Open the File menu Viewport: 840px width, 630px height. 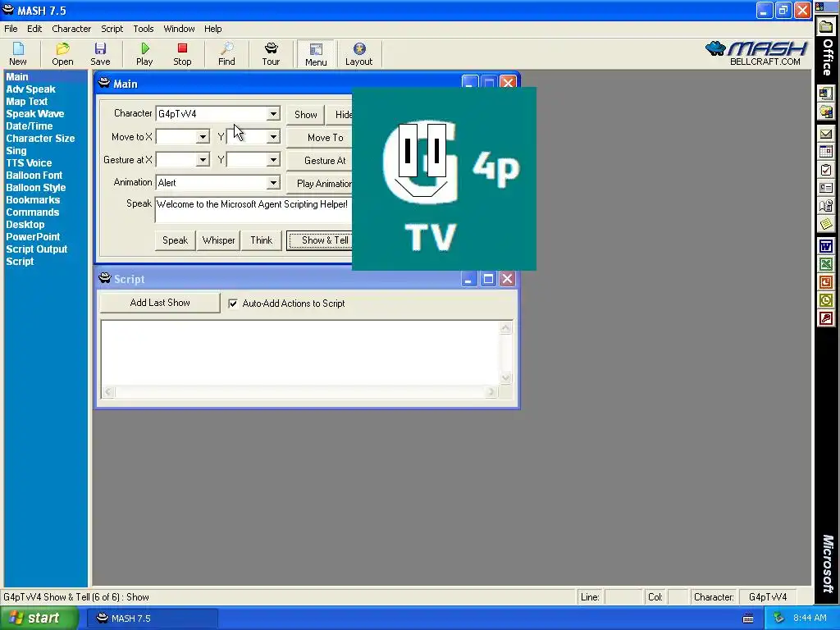(11, 29)
